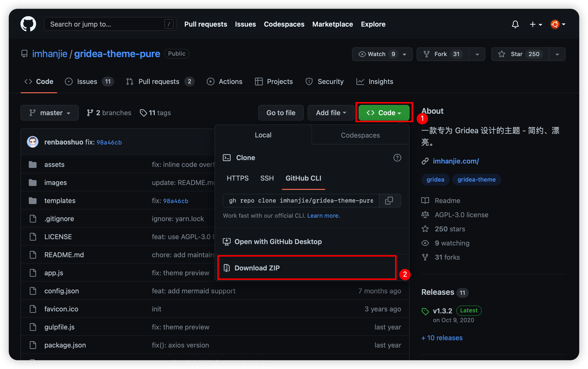The height and width of the screenshot is (369, 588).
Task: Open the imhanjie.com website link
Action: (x=456, y=161)
